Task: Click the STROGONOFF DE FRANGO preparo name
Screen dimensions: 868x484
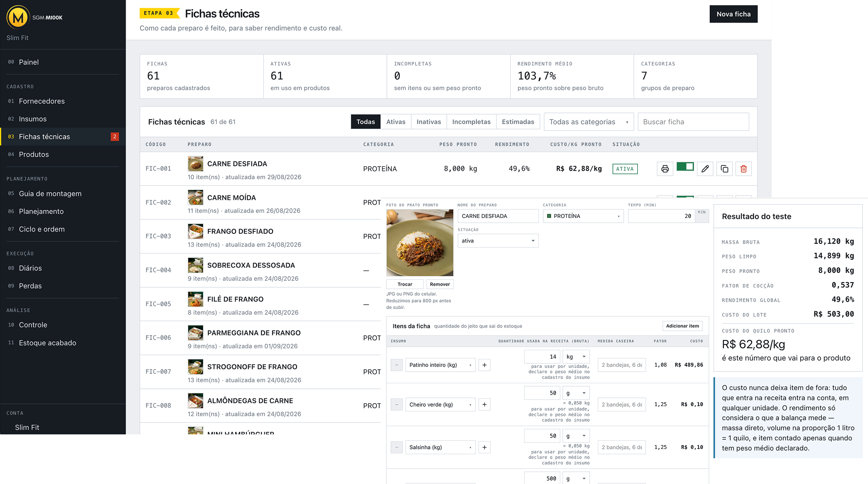Action: [x=252, y=367]
